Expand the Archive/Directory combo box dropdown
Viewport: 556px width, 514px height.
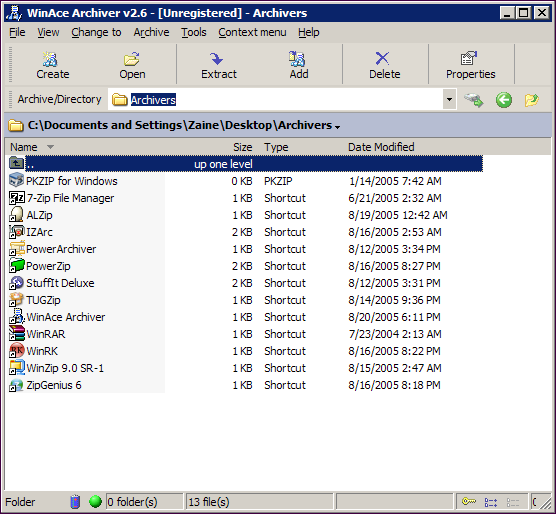point(449,100)
